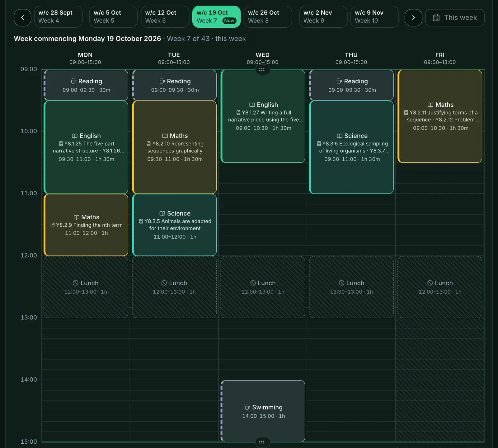Switch to w/c 5 Oct Week 5
The image size is (498, 448).
113,17
